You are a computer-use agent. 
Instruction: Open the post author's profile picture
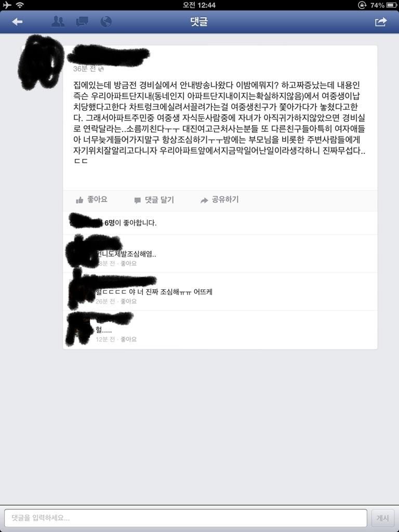[41, 62]
